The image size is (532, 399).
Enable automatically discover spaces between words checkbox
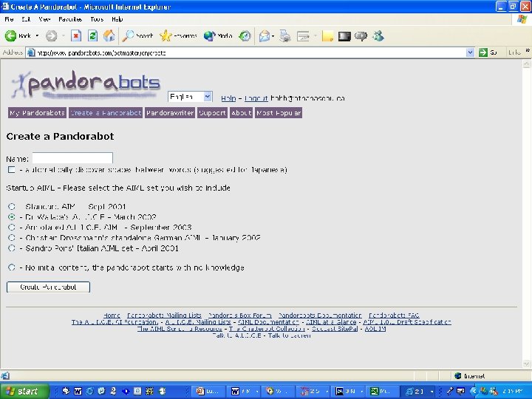12,170
